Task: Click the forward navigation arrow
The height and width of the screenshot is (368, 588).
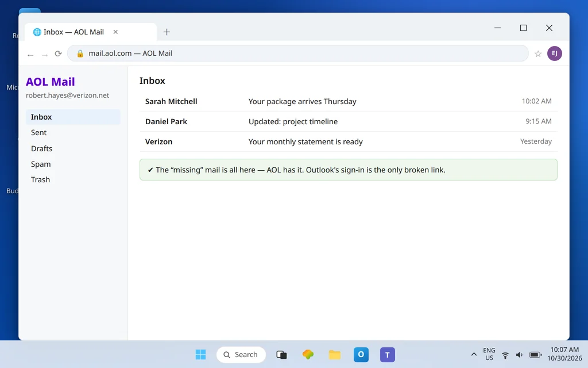Action: click(x=45, y=55)
